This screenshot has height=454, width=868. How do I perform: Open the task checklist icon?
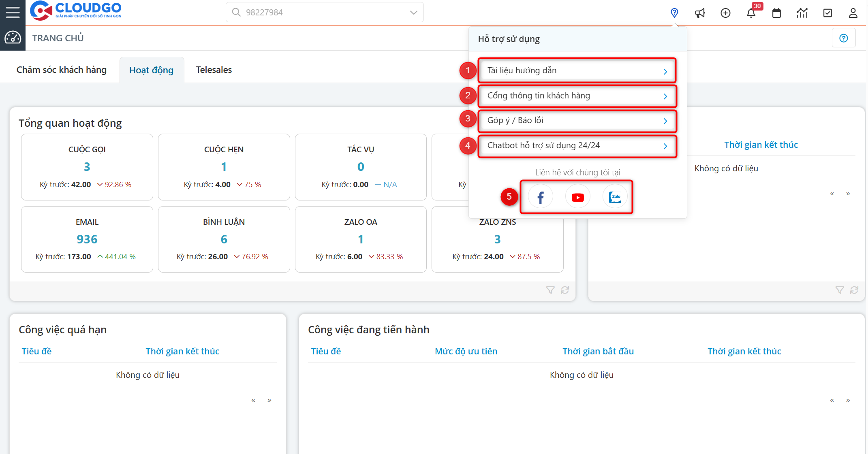[827, 13]
